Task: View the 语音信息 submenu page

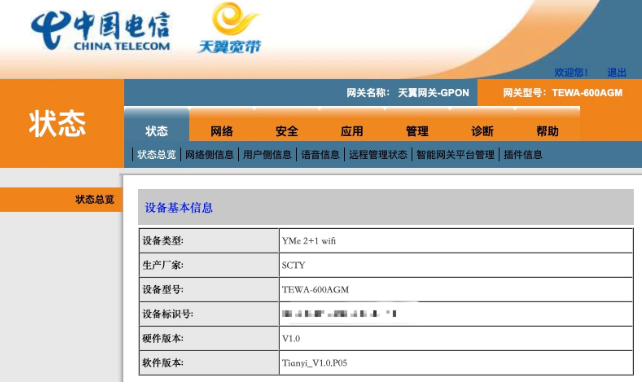Action: tap(320, 155)
